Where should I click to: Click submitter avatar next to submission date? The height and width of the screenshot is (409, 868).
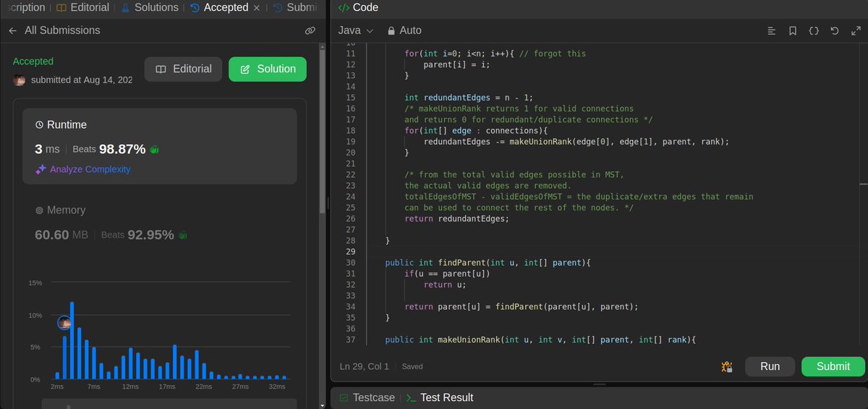[x=20, y=80]
